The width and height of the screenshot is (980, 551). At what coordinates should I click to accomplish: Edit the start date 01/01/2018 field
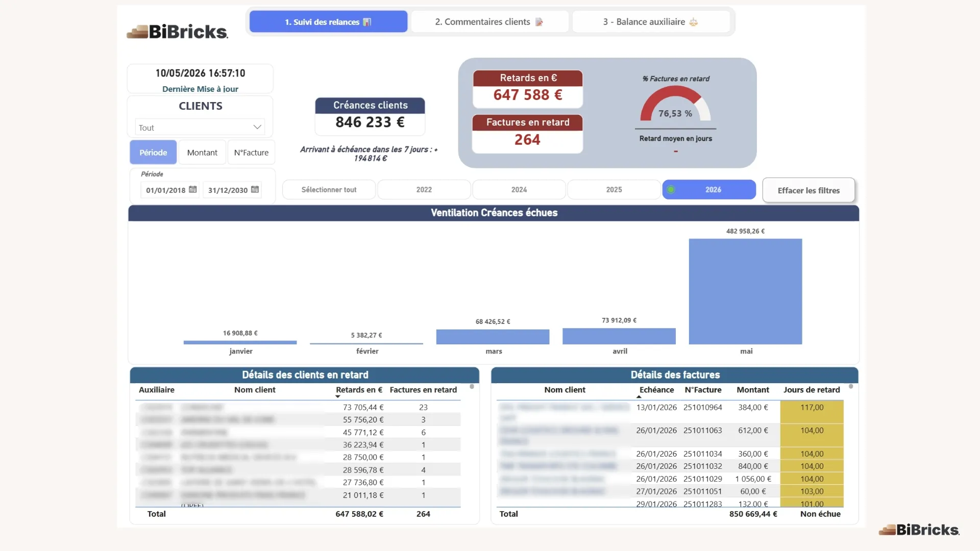click(165, 190)
